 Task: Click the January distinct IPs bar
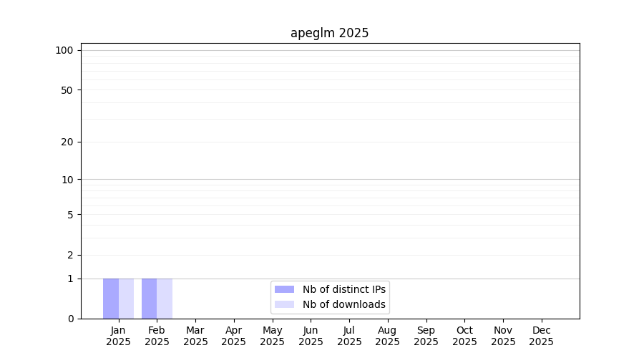111,299
